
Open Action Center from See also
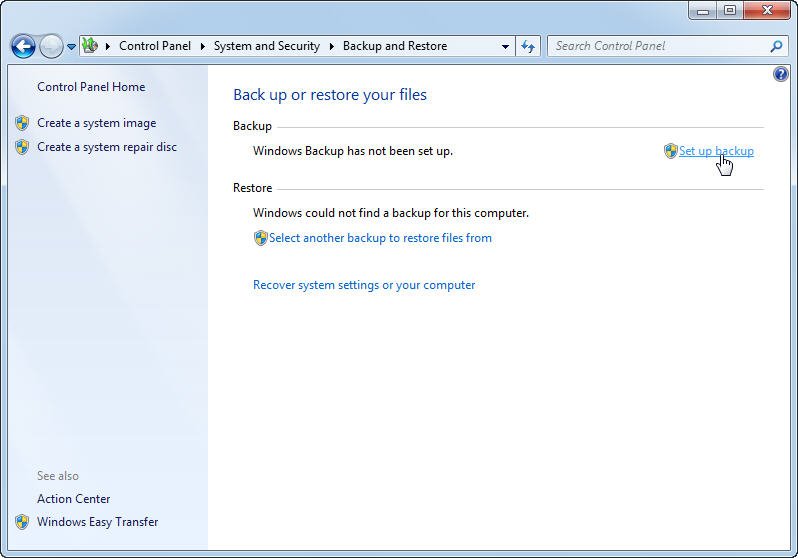[73, 499]
